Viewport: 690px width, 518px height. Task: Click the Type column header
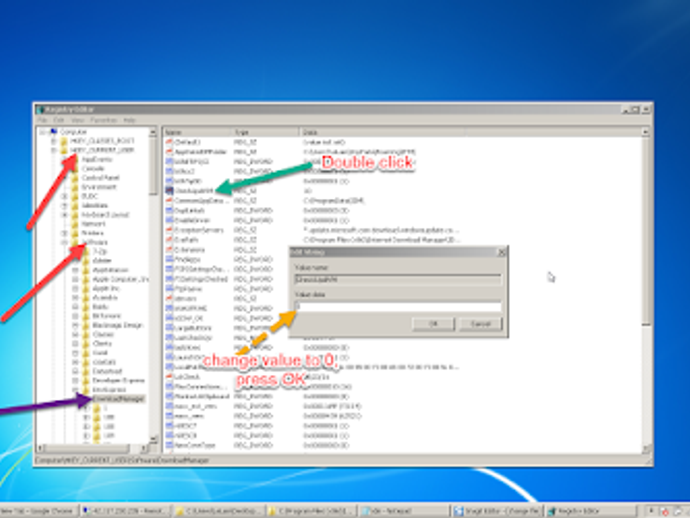265,132
